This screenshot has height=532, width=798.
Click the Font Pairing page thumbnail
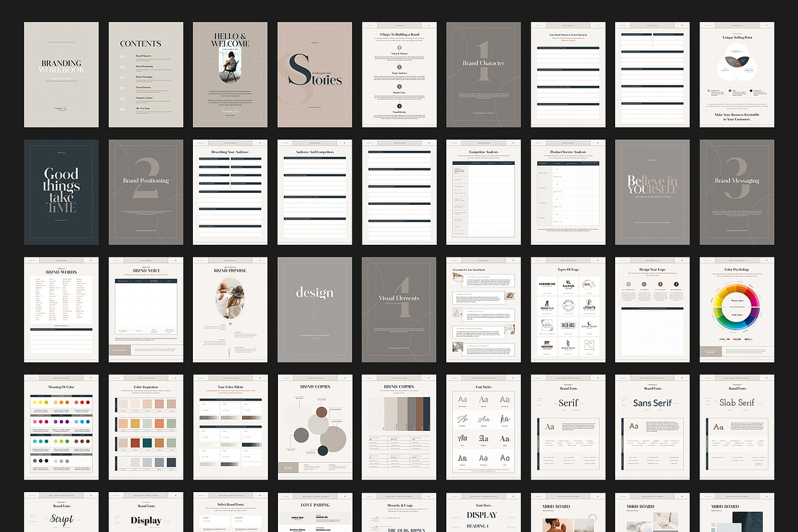(x=315, y=512)
